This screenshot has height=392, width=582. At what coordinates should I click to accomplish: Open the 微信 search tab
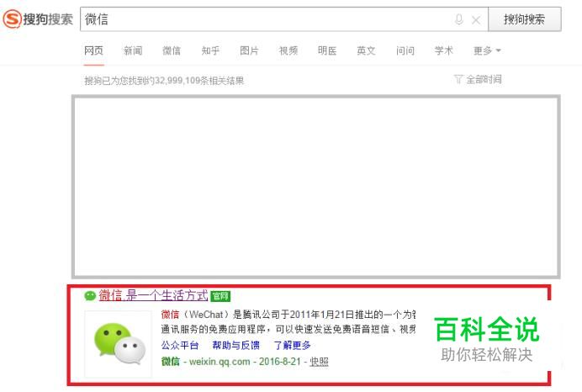click(172, 50)
